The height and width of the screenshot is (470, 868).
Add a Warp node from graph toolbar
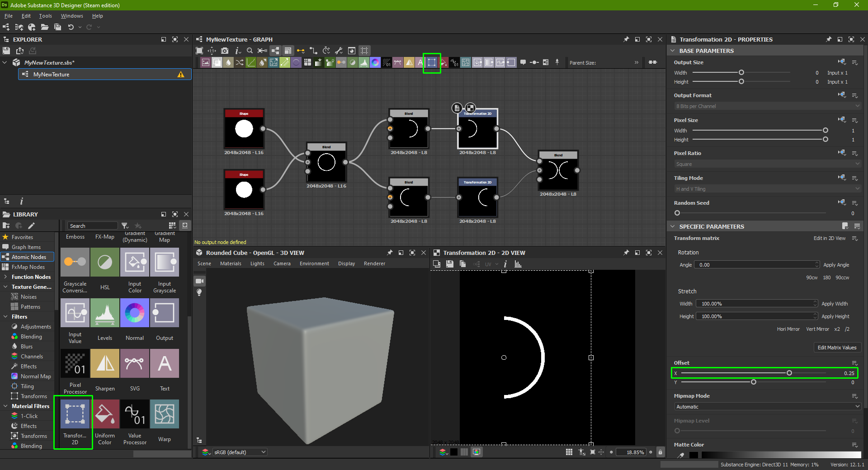point(466,63)
